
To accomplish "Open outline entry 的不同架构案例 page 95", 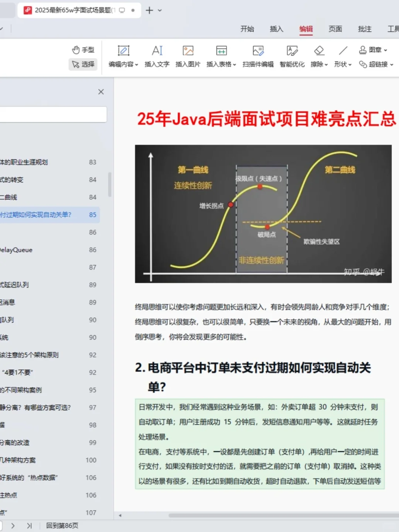I will click(50, 390).
